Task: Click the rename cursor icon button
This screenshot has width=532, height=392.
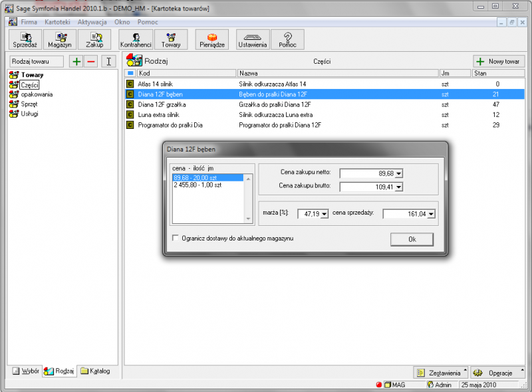Action: pos(108,61)
